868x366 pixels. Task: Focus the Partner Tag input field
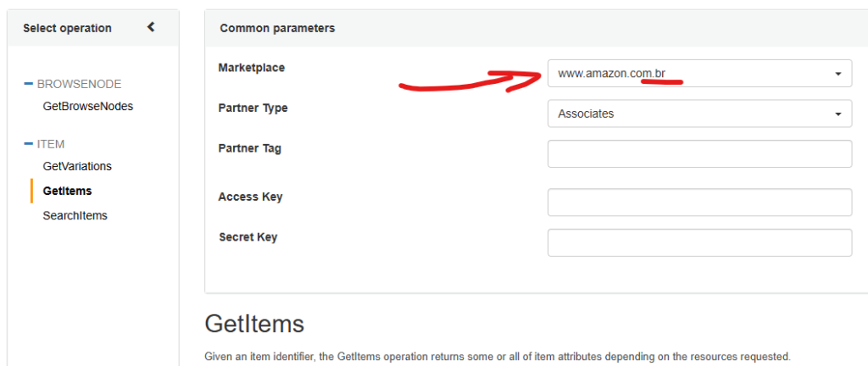coord(699,153)
